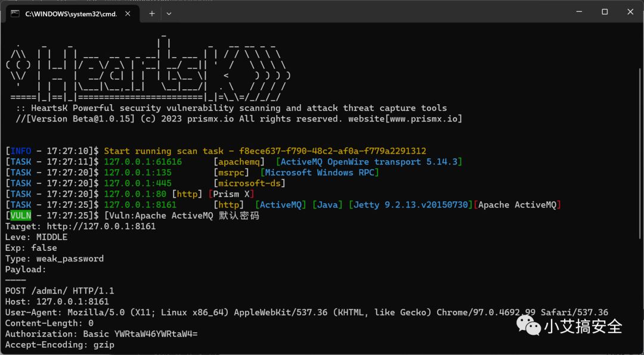Click the red Apache ActiveMQ label
644x355 pixels.
click(x=517, y=204)
